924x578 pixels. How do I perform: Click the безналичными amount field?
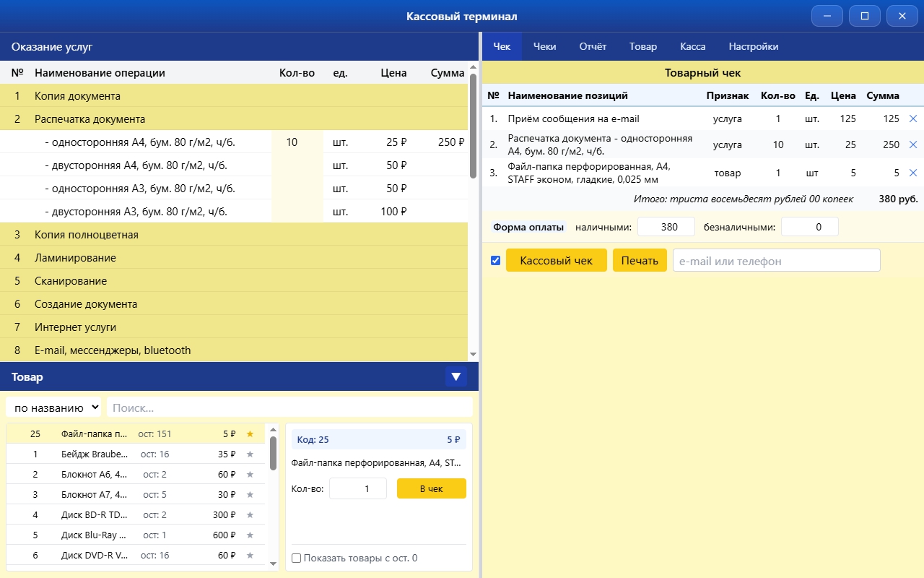pos(810,227)
